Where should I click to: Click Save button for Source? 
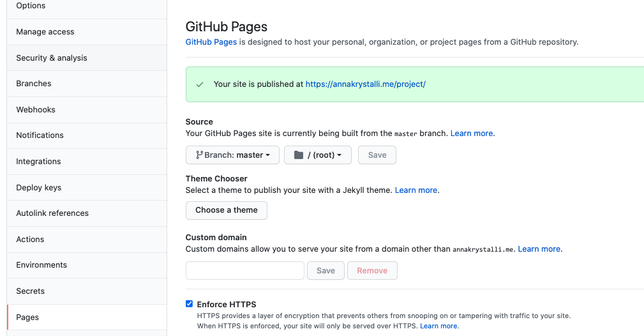[377, 155]
